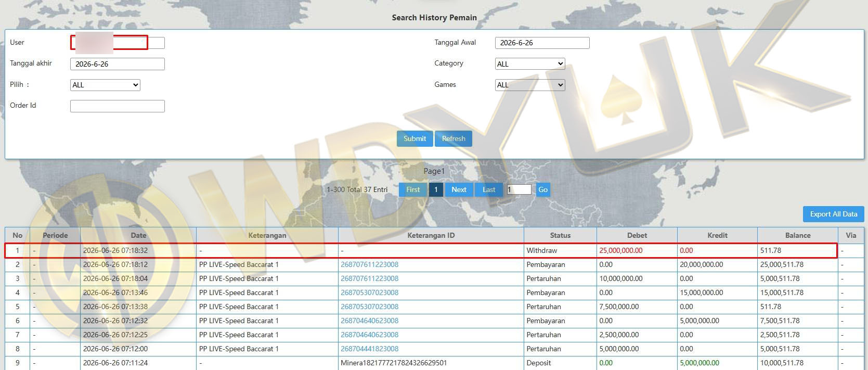Screen dimensions: 868x370
Task: Select page 1 button
Action: pos(436,189)
